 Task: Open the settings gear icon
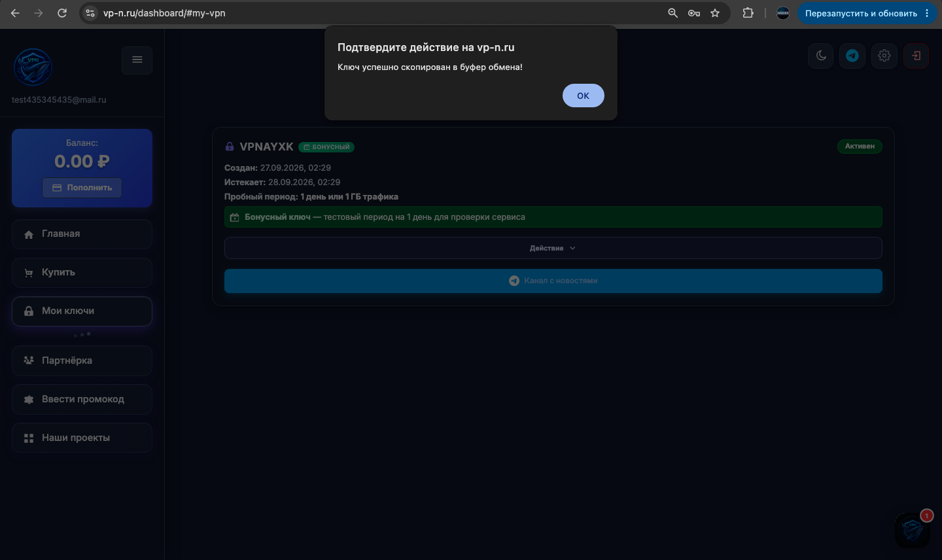[x=884, y=56]
